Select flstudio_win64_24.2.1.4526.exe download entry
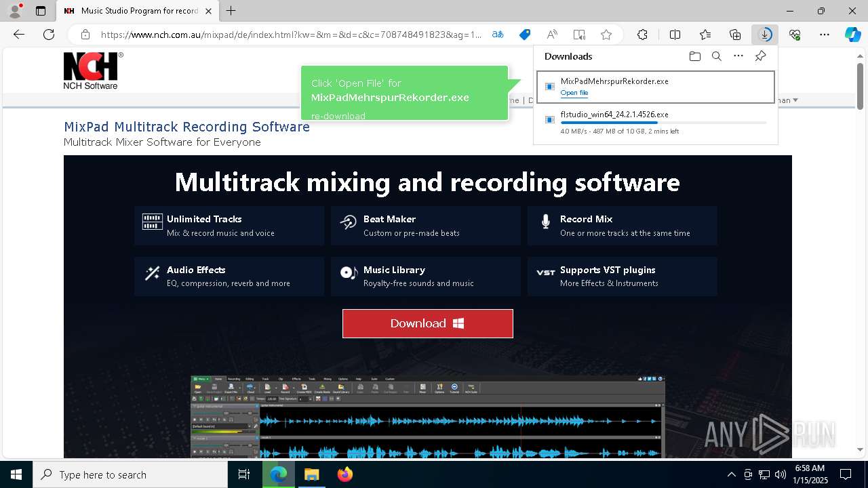 (656, 123)
